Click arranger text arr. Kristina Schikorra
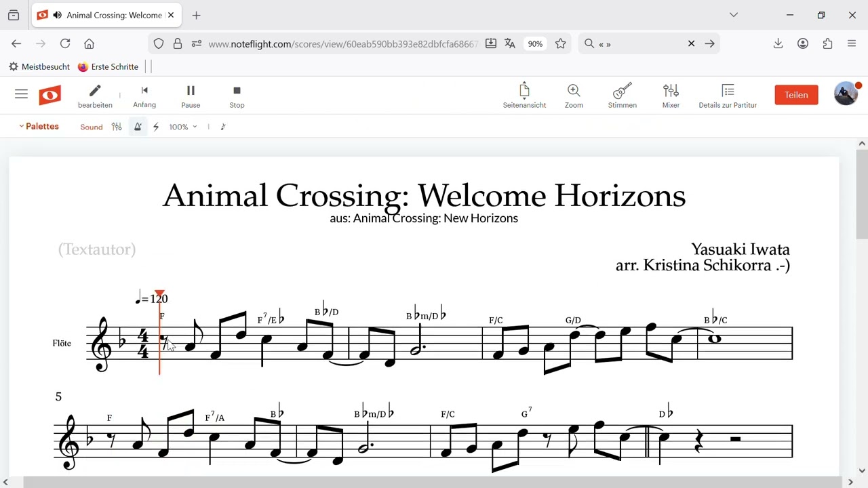 pyautogui.click(x=703, y=265)
